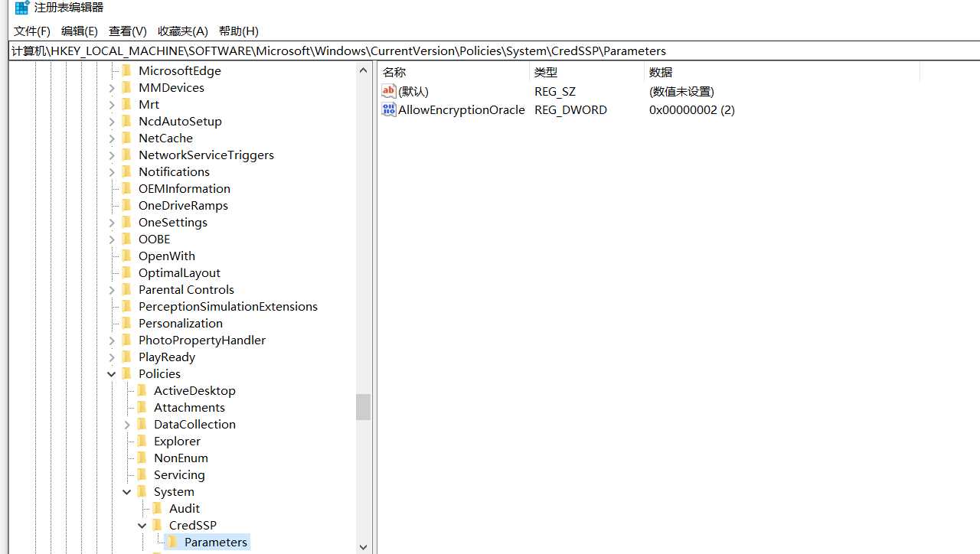This screenshot has height=554, width=980.
Task: Click the NetCache folder icon
Action: click(x=127, y=138)
